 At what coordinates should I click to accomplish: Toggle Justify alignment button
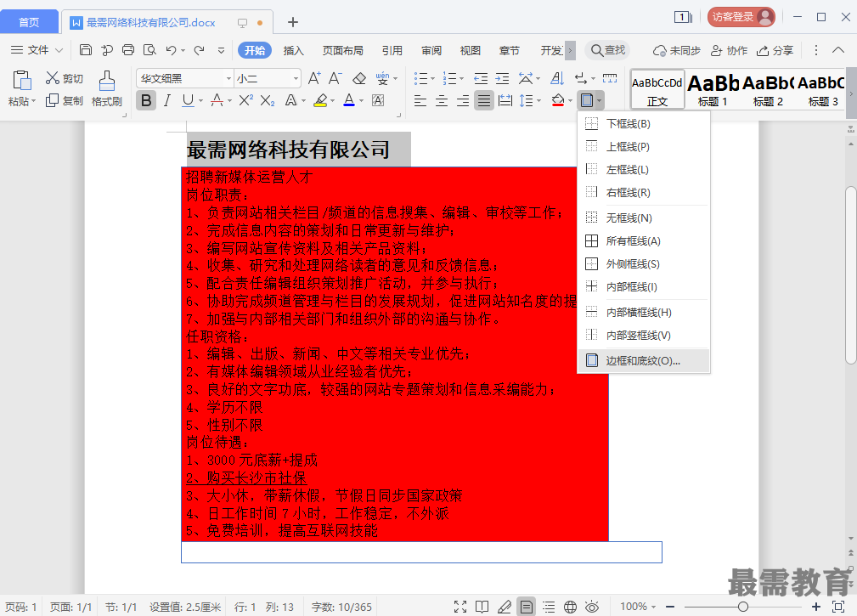(483, 100)
